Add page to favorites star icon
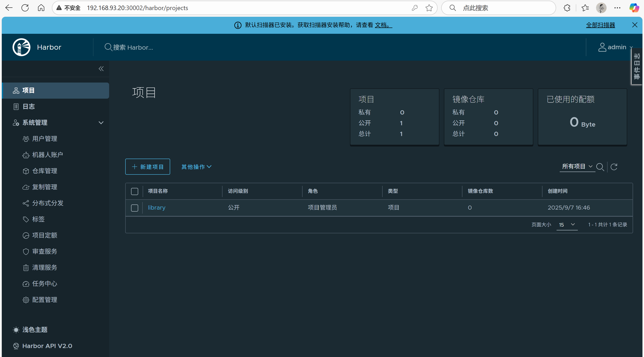 coord(429,8)
